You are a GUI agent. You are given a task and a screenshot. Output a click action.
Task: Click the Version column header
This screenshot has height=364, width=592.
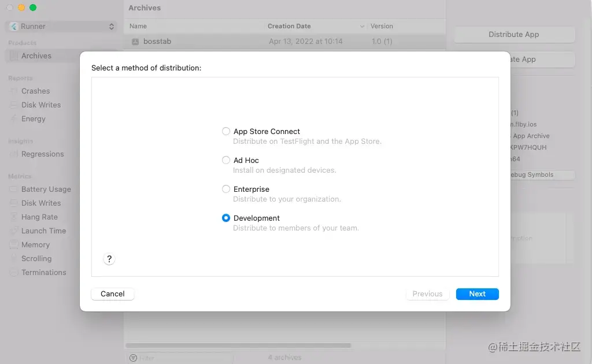382,26
